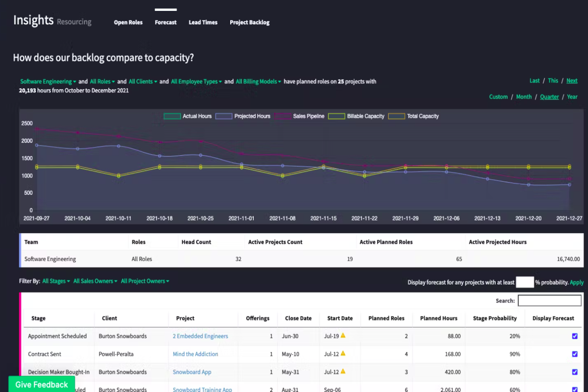This screenshot has width=588, height=392.
Task: Toggle Display Forecast for 2 Embedded Engineers
Action: 574,336
